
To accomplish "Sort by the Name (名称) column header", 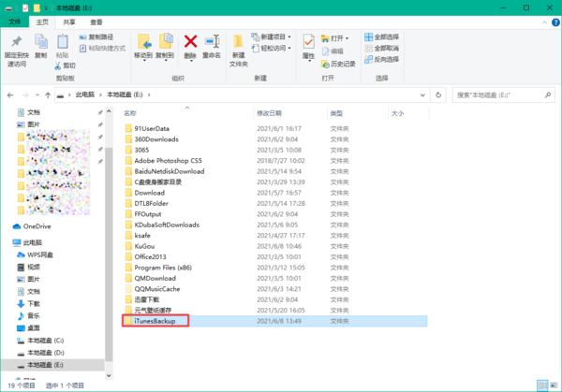I will point(130,113).
